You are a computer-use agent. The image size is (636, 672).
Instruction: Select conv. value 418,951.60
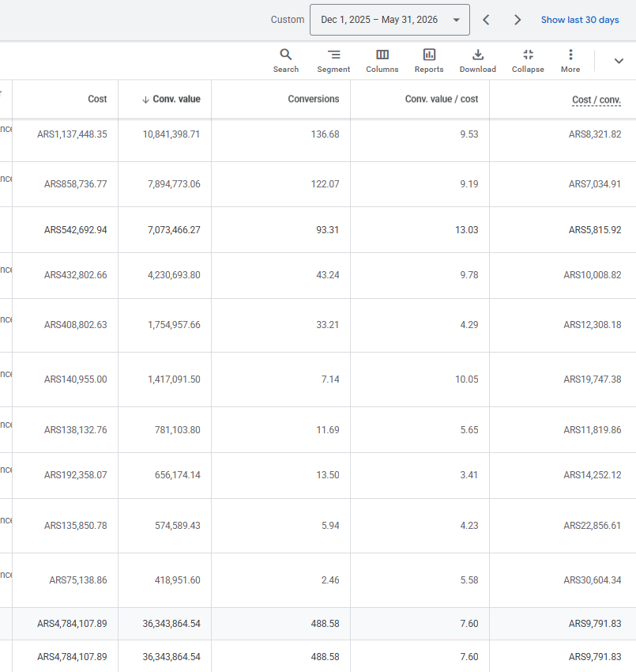pos(177,580)
